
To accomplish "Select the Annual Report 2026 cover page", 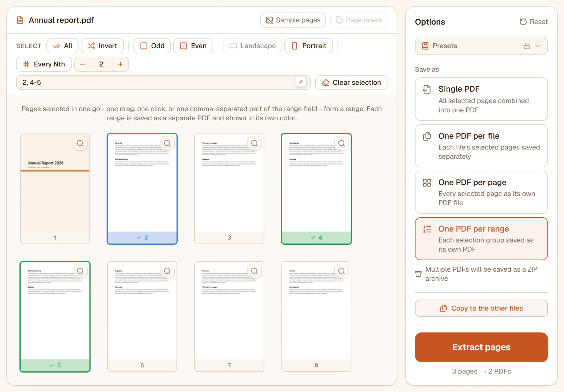I will pos(55,189).
